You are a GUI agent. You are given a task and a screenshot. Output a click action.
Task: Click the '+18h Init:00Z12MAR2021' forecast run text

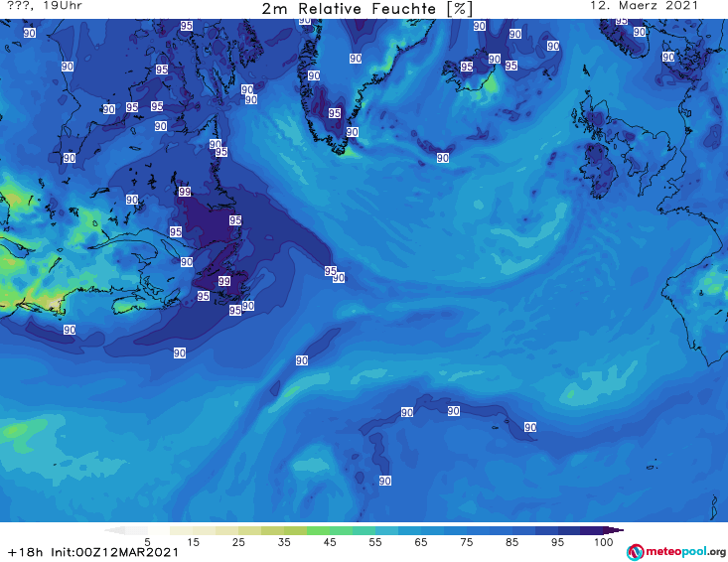pos(93,552)
